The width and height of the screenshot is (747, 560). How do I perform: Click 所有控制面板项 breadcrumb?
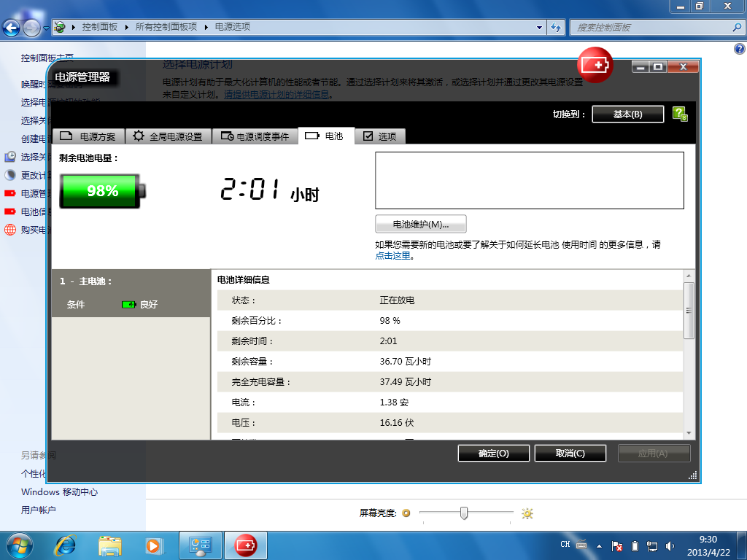point(166,27)
